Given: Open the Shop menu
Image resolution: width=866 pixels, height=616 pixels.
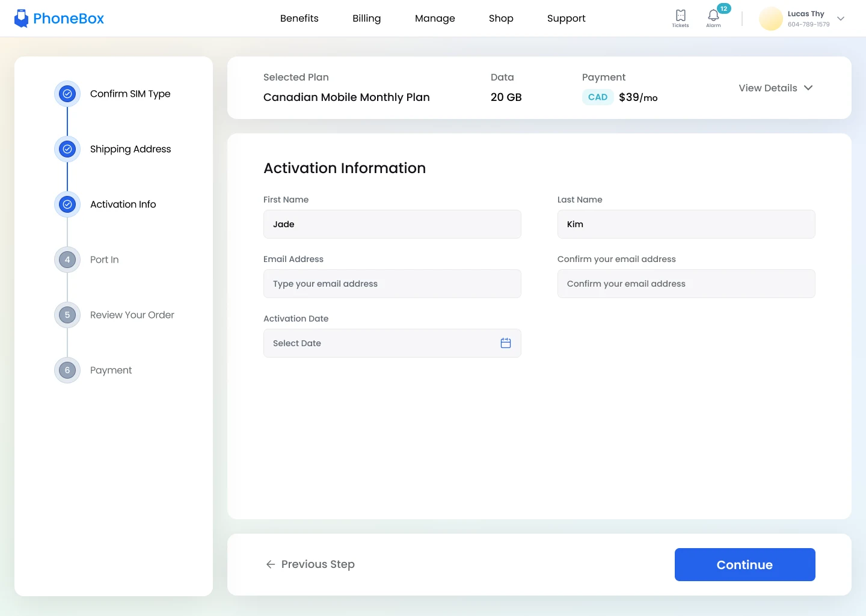Looking at the screenshot, I should tap(501, 18).
